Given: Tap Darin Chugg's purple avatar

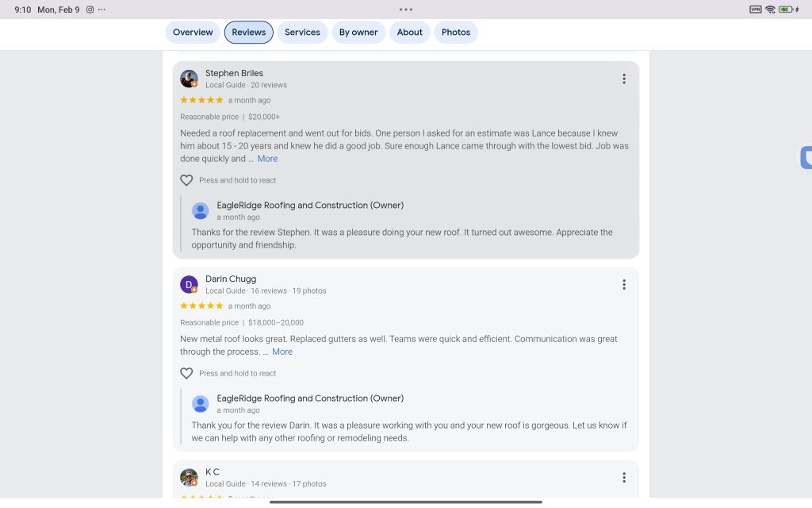Looking at the screenshot, I should (x=189, y=284).
